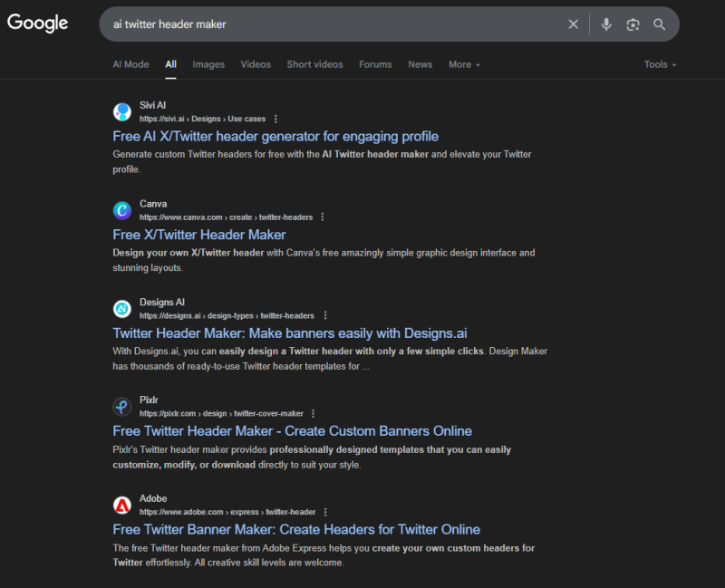Image resolution: width=725 pixels, height=588 pixels.
Task: Click the snippet starting 'With Designs.ai, you can'
Action: pos(330,359)
